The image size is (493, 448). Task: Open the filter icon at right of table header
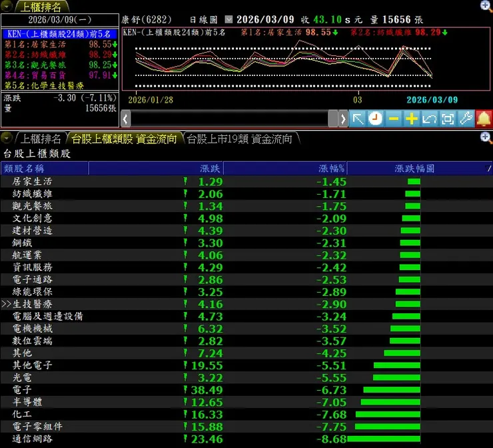point(488,169)
